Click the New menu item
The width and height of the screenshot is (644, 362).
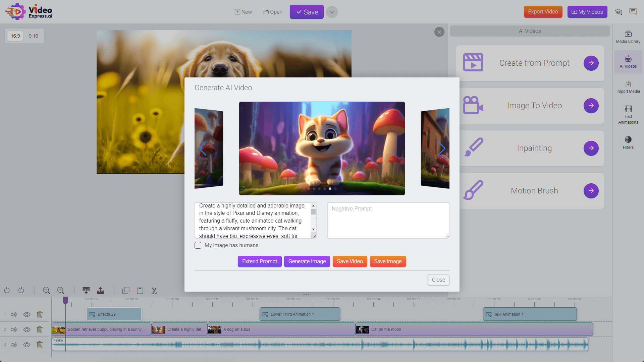[x=243, y=12]
